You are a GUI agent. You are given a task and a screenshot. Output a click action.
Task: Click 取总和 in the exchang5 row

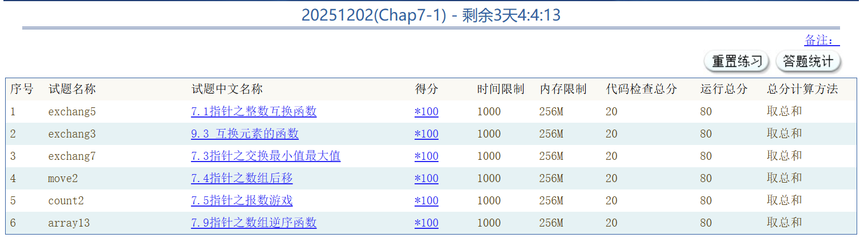coord(785,111)
